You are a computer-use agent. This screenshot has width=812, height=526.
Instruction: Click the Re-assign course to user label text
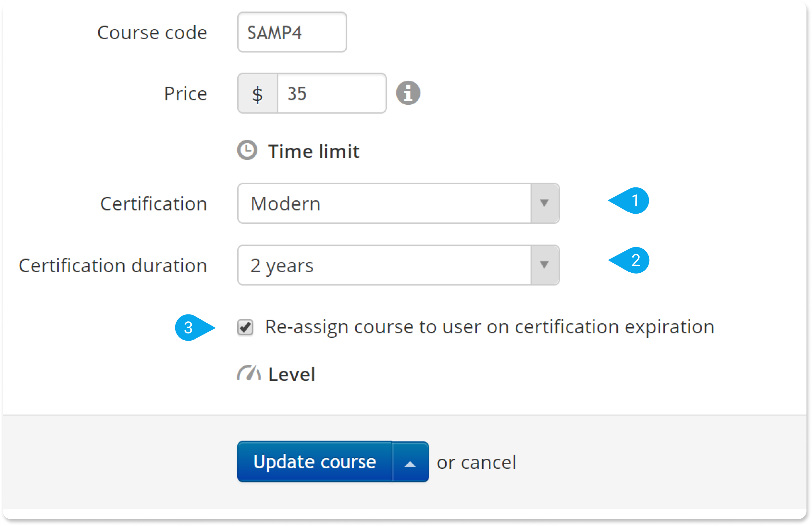click(x=489, y=327)
